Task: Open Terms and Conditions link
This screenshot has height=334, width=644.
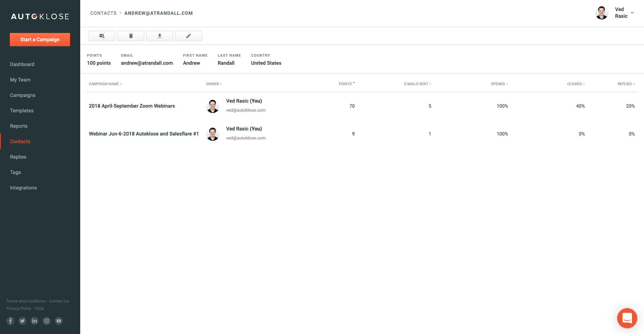Action: click(26, 301)
